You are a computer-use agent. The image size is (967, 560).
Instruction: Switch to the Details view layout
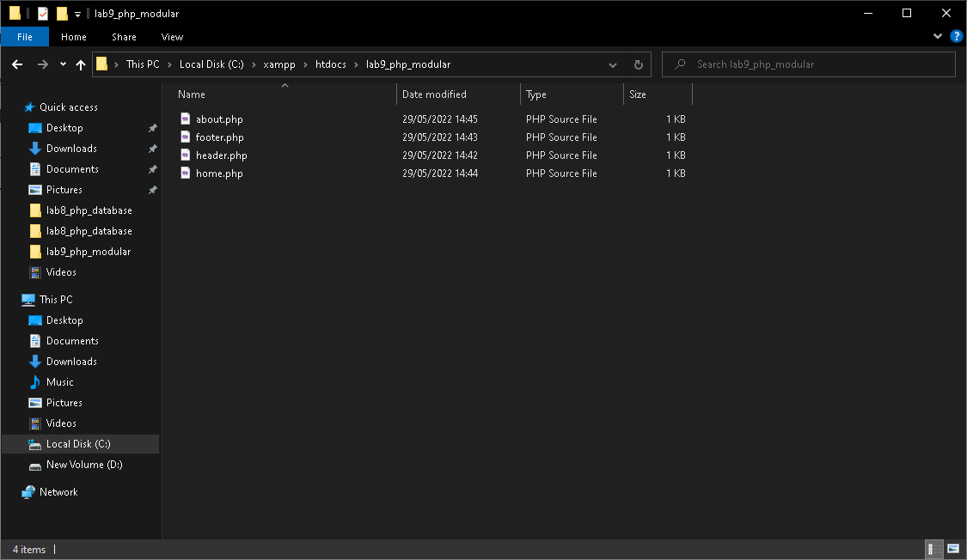(x=934, y=549)
